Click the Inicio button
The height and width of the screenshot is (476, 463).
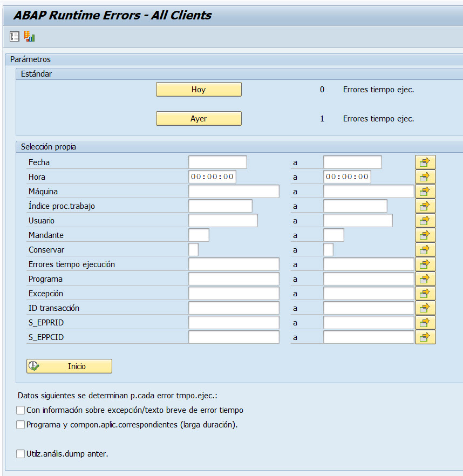(x=69, y=366)
